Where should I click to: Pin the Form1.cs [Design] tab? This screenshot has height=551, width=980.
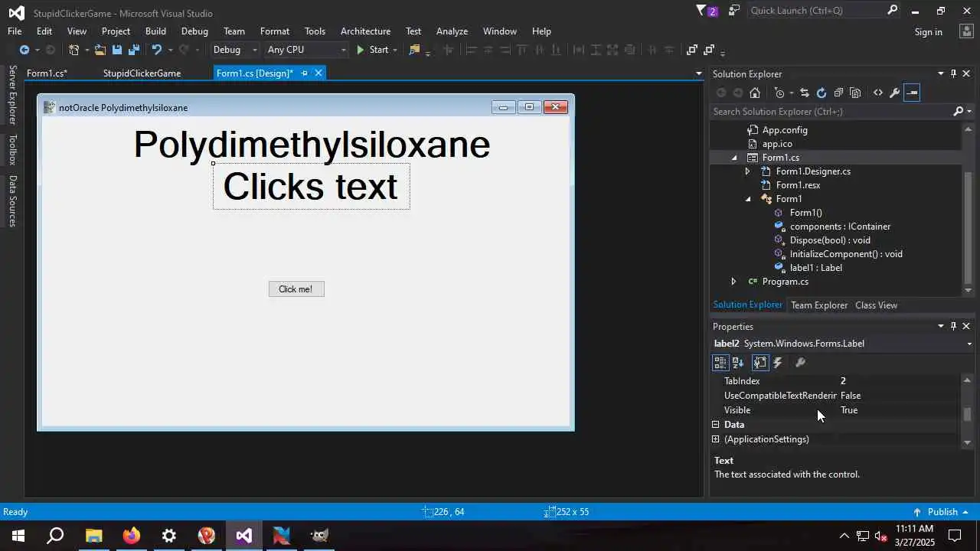pos(304,73)
